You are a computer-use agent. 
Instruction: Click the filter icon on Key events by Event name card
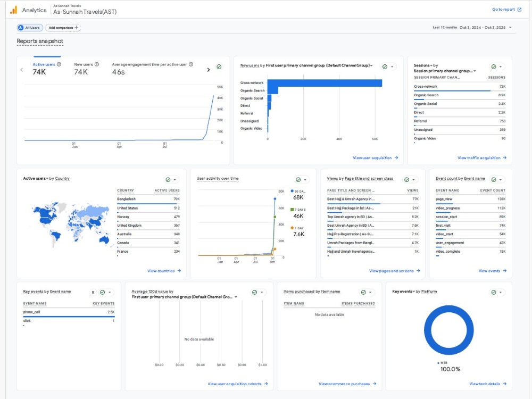[x=93, y=293]
